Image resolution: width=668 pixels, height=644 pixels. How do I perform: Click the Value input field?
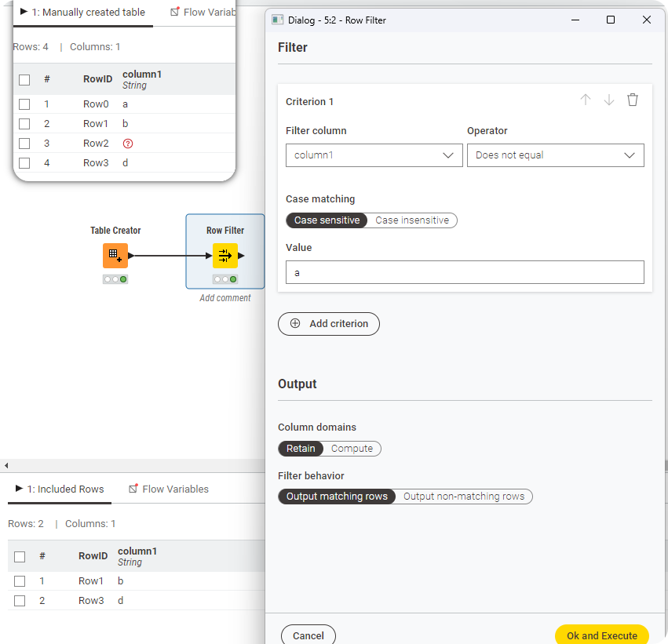pyautogui.click(x=465, y=272)
